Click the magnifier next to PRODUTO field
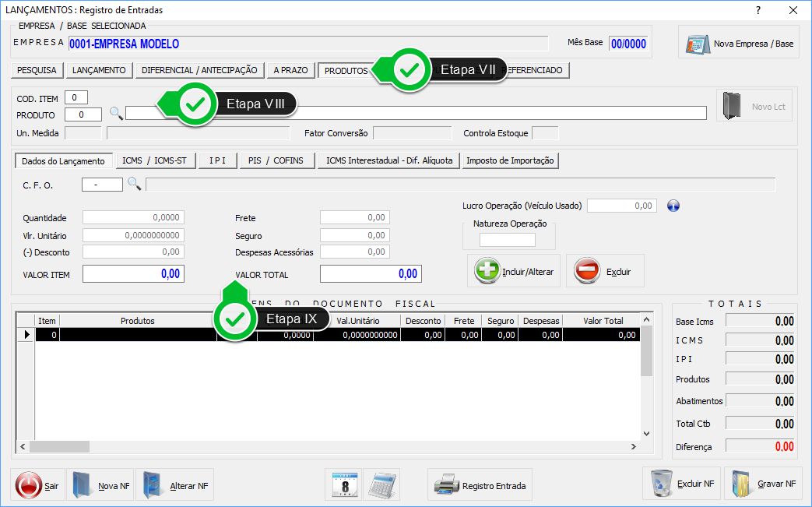Viewport: 812px width, 507px height. [116, 114]
